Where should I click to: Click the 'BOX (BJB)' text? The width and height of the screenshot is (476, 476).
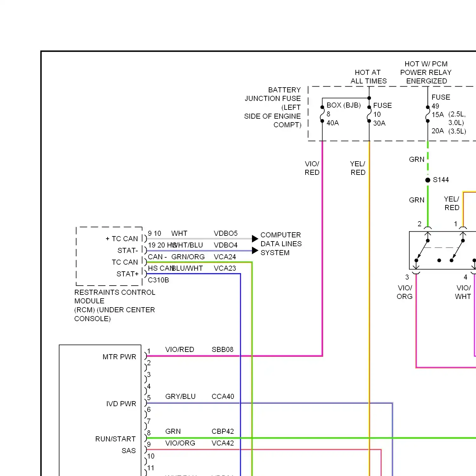(344, 105)
